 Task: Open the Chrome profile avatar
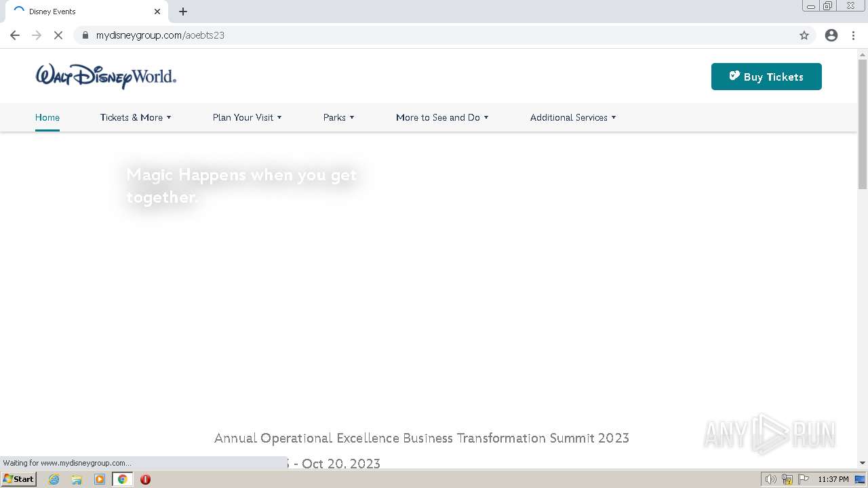[x=831, y=35]
